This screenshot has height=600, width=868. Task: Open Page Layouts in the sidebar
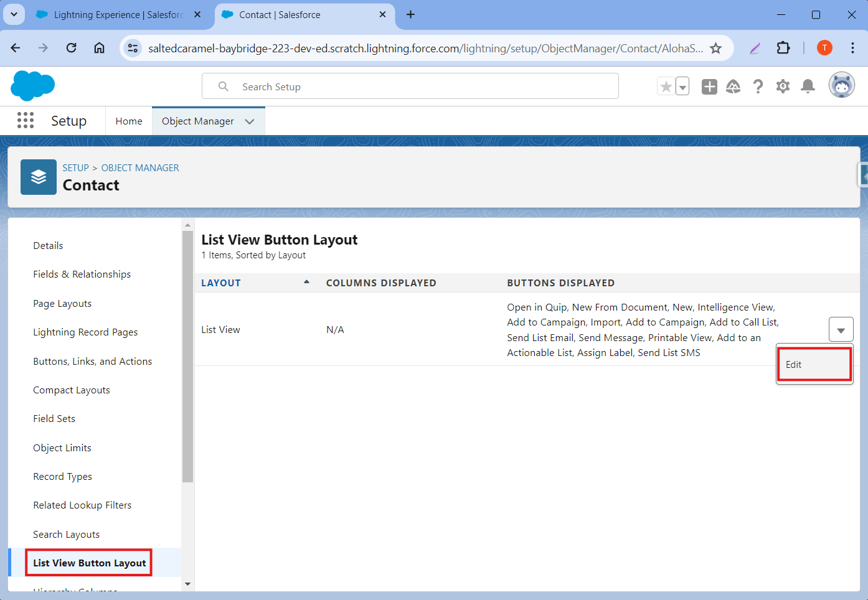point(62,303)
